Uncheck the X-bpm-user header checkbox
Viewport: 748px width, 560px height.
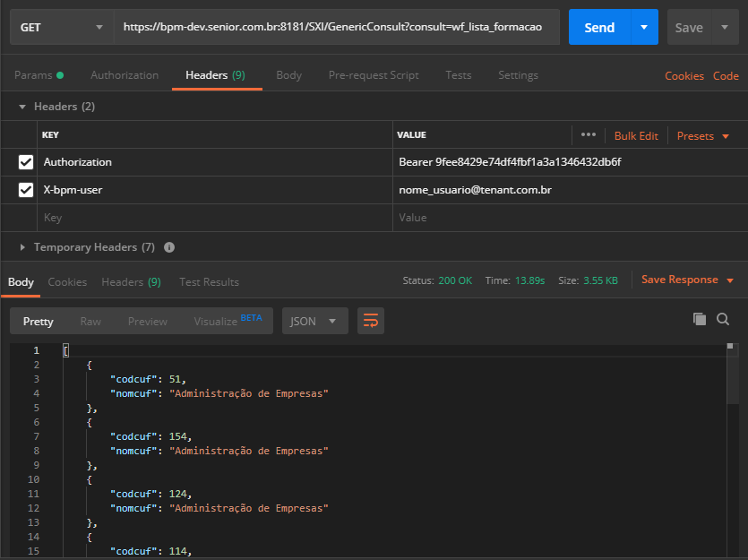tap(26, 190)
